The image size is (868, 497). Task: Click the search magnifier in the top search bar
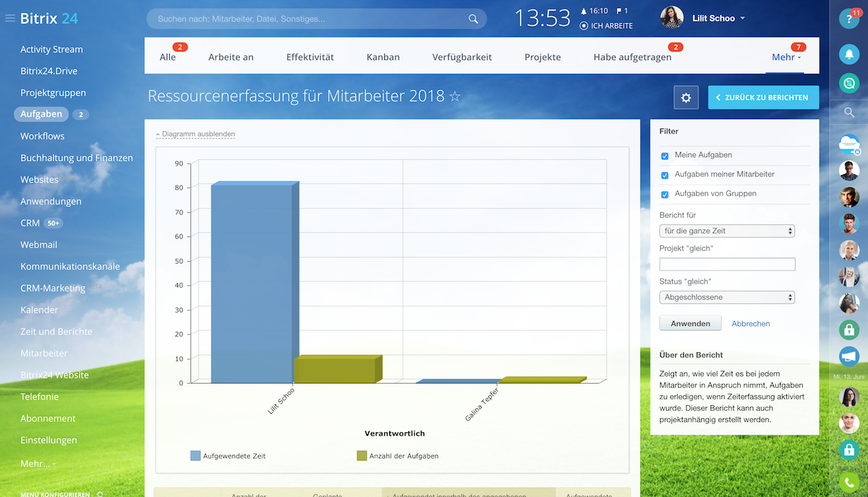473,19
